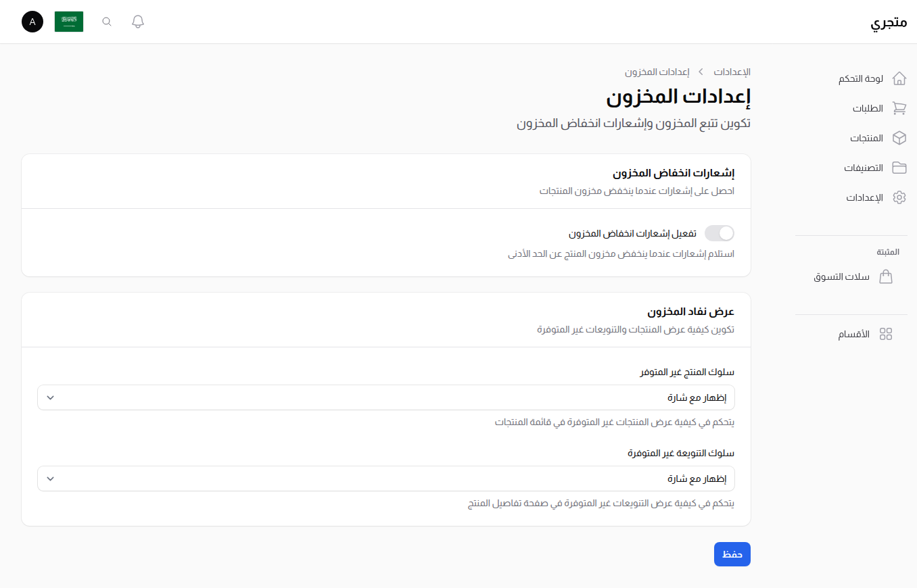Screen dimensions: 917x588
Task: Click the orders cart icon in the sidebar
Action: (899, 108)
